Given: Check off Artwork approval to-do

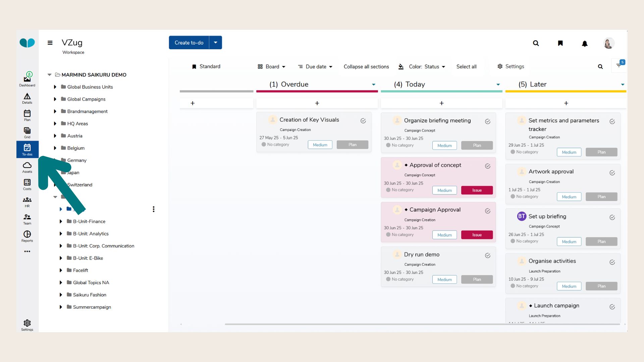Looking at the screenshot, I should click(x=612, y=173).
